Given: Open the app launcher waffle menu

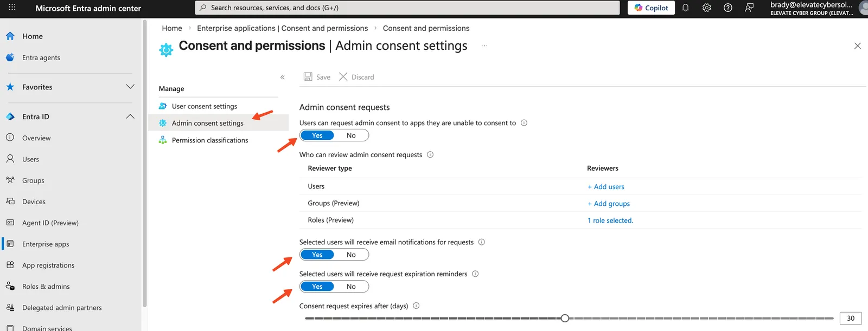Looking at the screenshot, I should pos(12,8).
